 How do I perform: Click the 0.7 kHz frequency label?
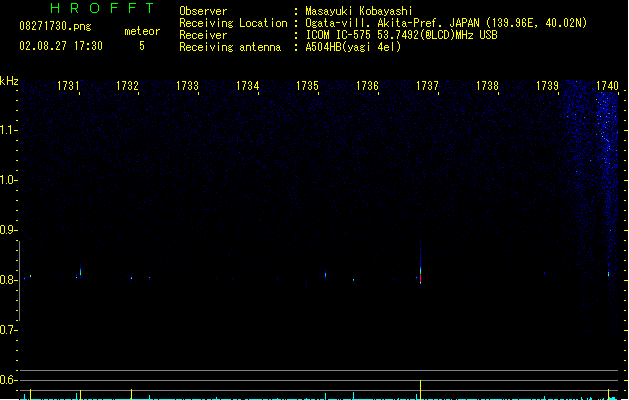[x=8, y=330]
